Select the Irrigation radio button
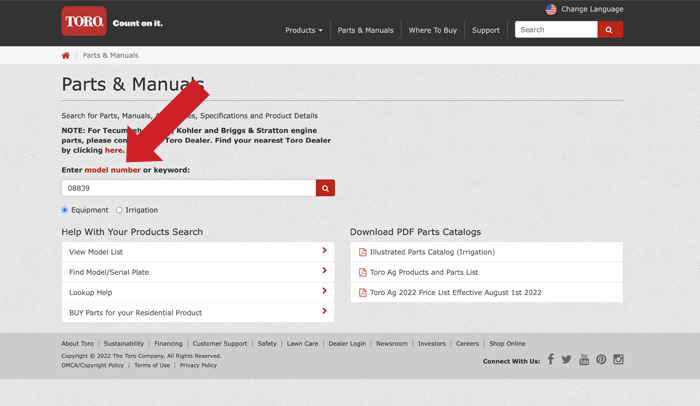 click(119, 210)
